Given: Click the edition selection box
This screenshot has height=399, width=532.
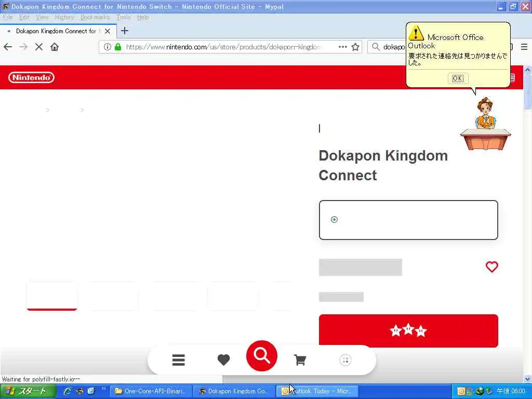Looking at the screenshot, I should click(x=408, y=220).
